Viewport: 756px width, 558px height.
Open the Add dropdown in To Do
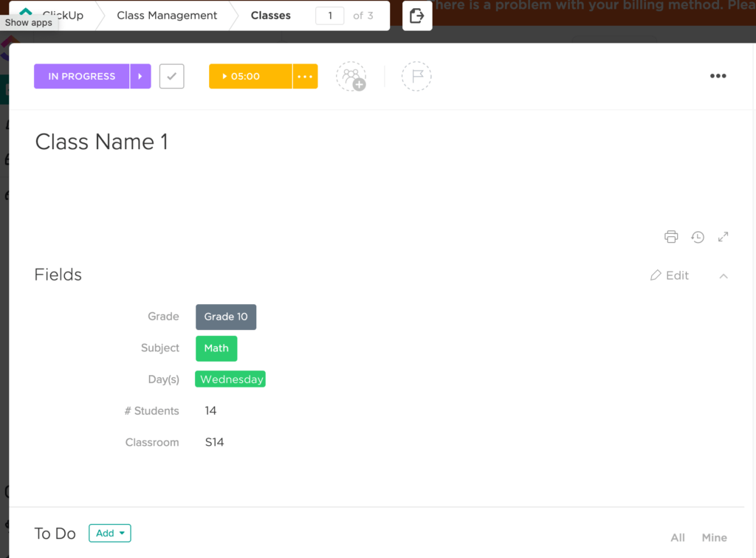tap(109, 532)
